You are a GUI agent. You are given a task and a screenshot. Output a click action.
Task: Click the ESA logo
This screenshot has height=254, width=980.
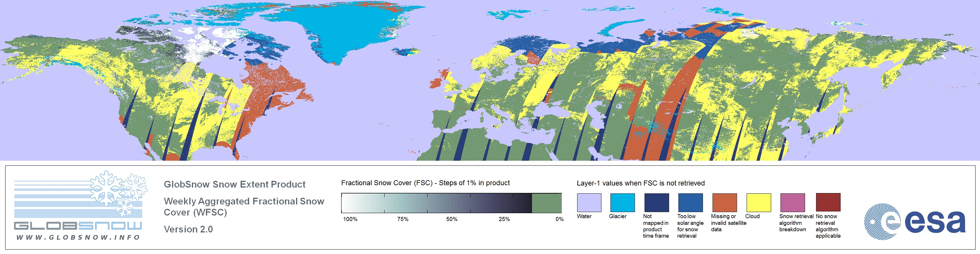coord(915,222)
